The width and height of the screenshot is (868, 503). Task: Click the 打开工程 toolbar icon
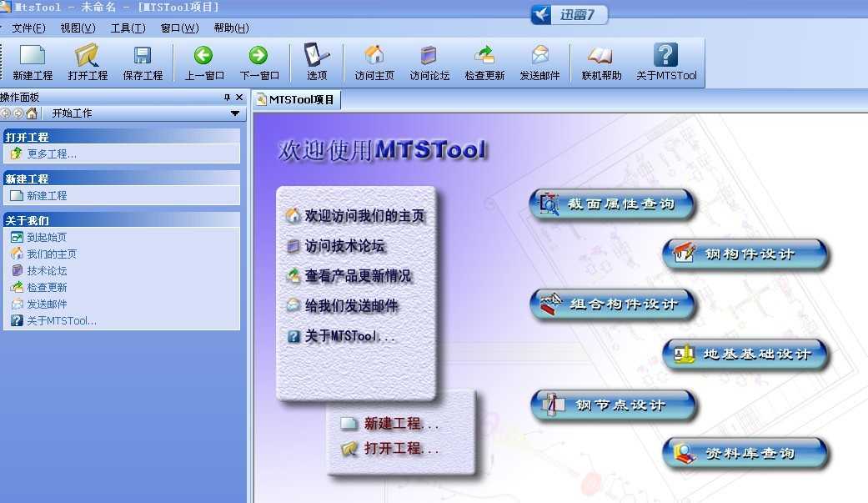88,63
